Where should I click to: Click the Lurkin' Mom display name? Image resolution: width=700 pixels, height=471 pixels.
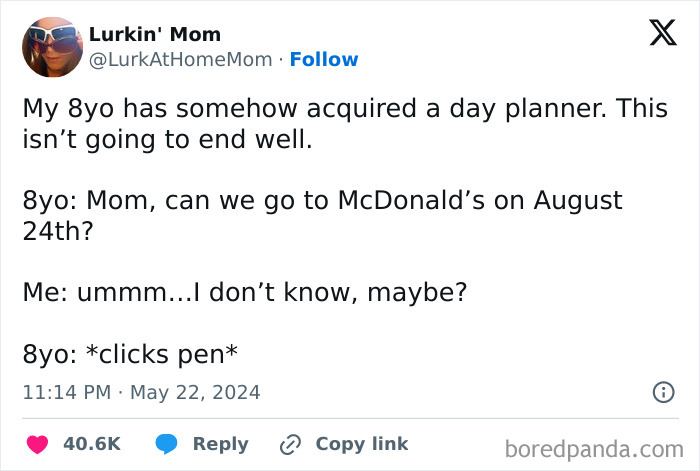(155, 35)
